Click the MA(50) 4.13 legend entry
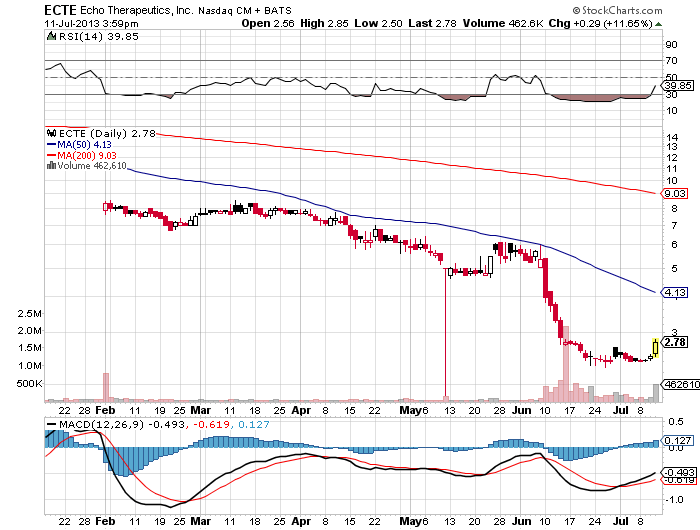 [x=79, y=145]
